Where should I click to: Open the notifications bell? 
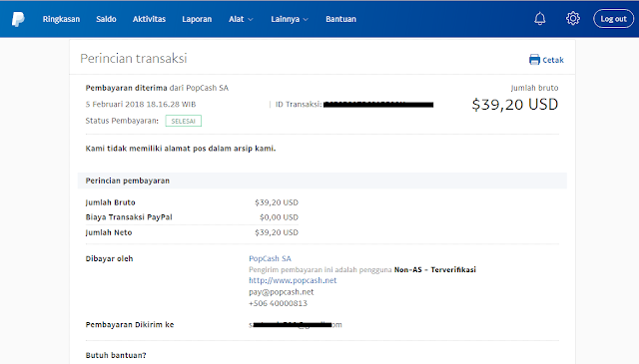540,19
